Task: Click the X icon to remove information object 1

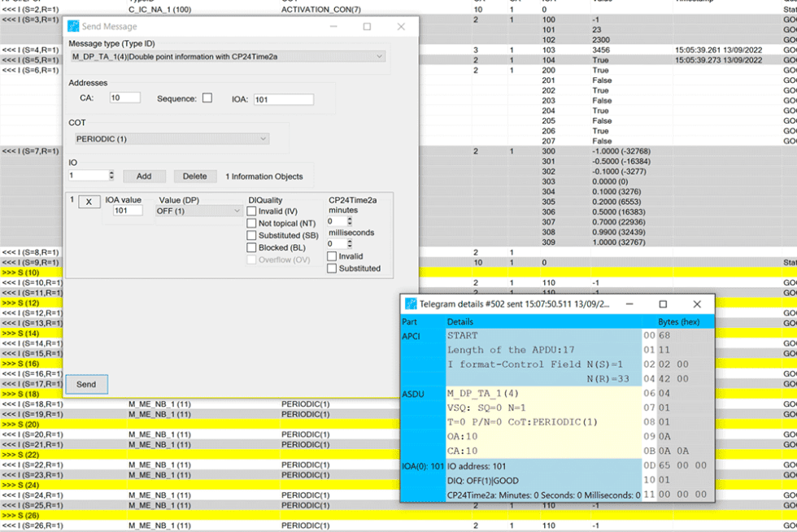Action: (x=89, y=201)
